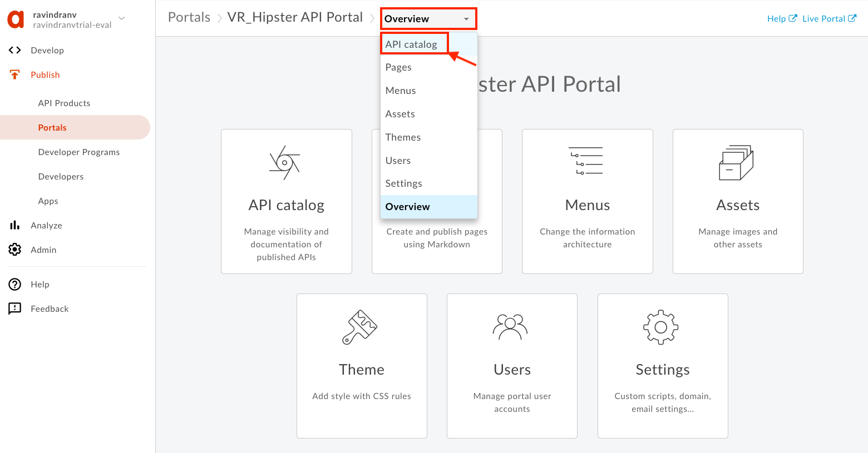Click 'Manage visibility and documentation' description
The width and height of the screenshot is (868, 453).
pos(287,244)
